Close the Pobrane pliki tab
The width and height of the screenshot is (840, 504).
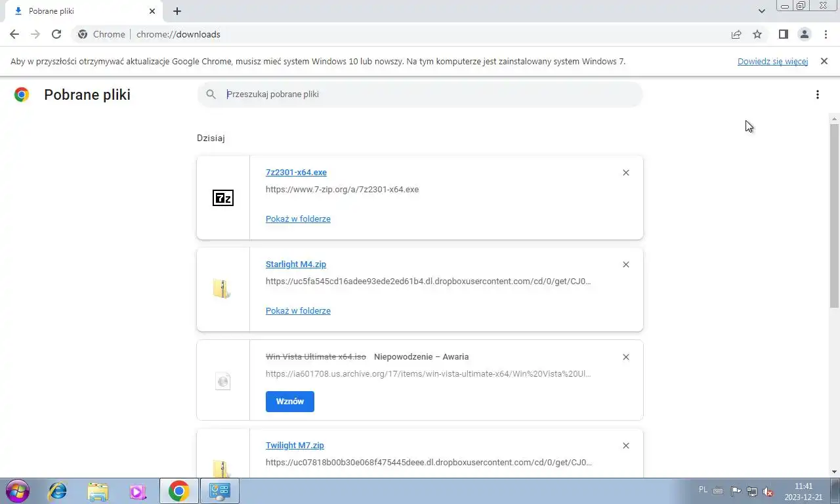click(152, 11)
